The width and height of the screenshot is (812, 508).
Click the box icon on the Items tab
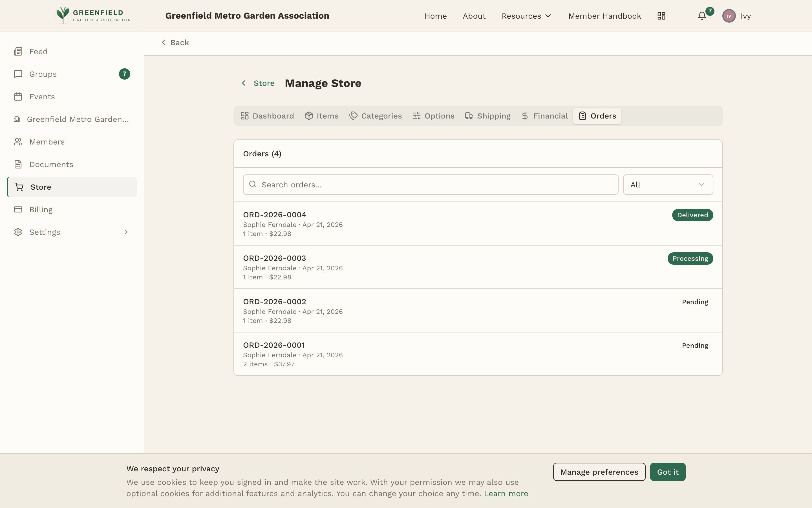pyautogui.click(x=309, y=116)
